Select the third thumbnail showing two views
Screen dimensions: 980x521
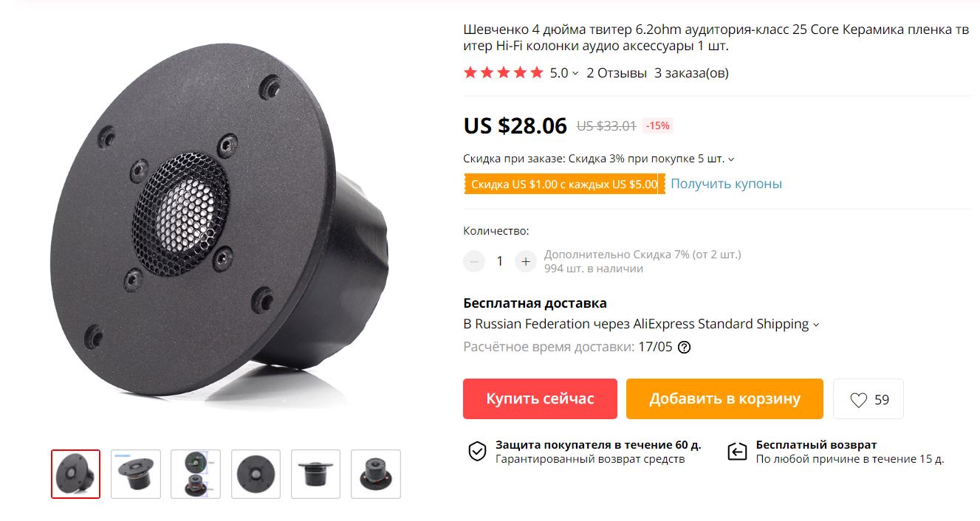(196, 474)
